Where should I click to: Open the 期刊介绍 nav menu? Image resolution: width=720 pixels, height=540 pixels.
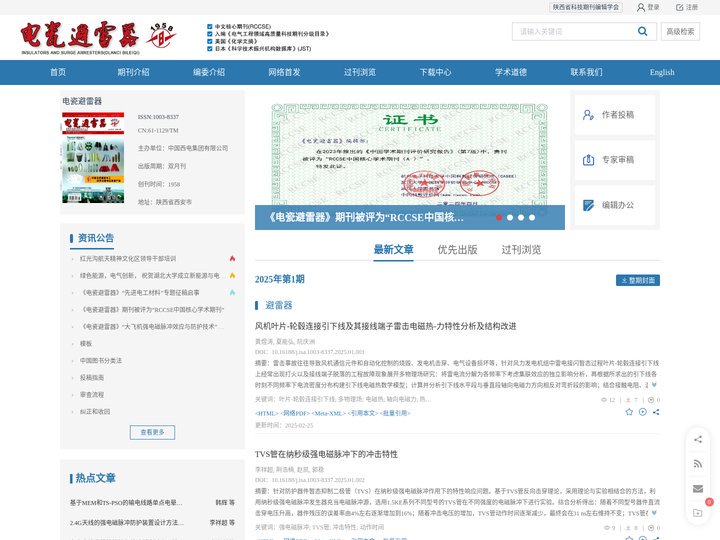point(133,72)
